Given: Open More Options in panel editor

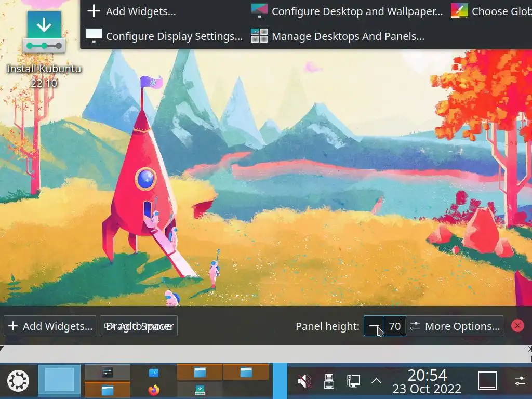Looking at the screenshot, I should point(455,326).
